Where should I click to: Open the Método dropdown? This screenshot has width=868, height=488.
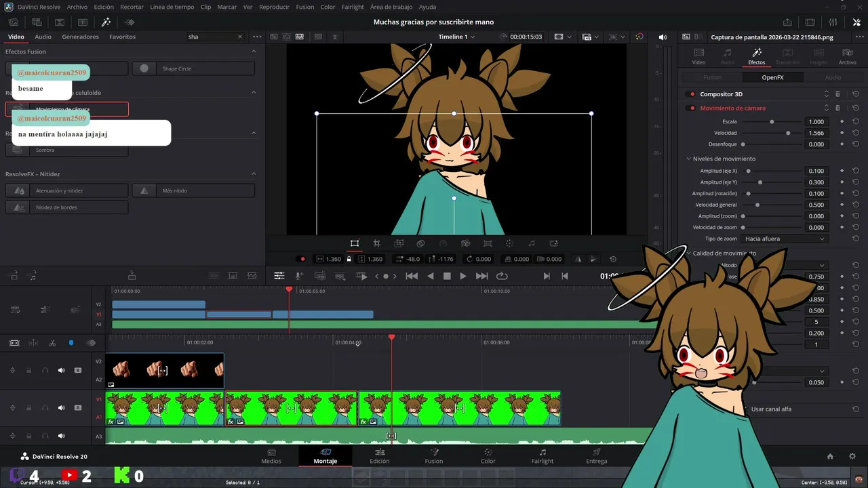click(785, 265)
